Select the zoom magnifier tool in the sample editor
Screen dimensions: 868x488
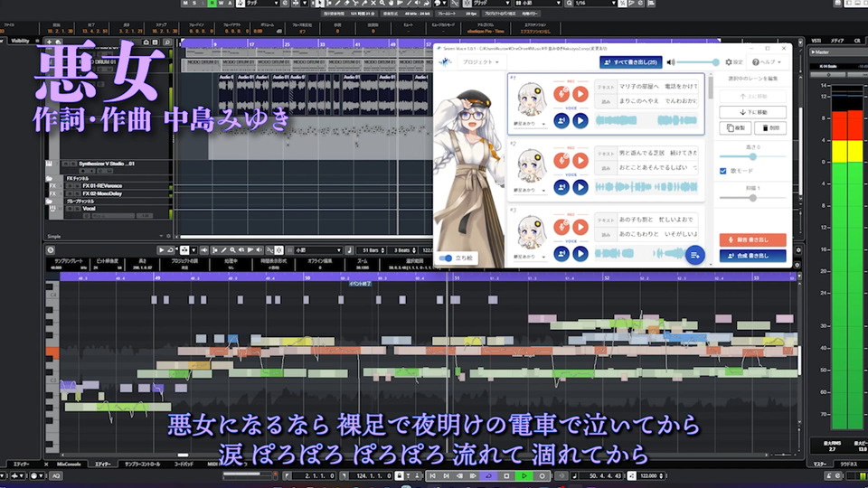pyautogui.click(x=232, y=250)
